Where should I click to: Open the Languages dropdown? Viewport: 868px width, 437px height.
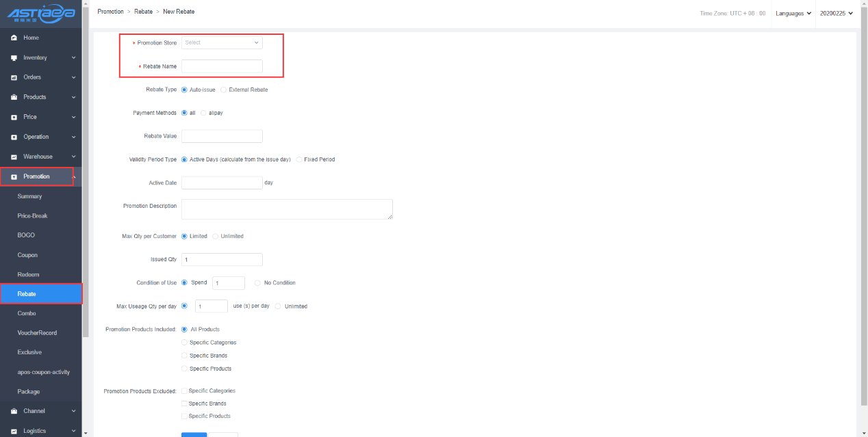(793, 13)
